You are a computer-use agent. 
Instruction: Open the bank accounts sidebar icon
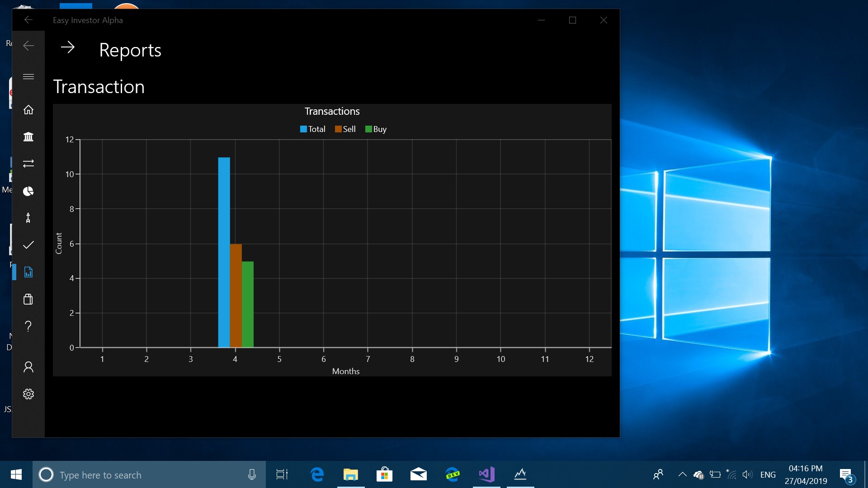[x=28, y=136]
